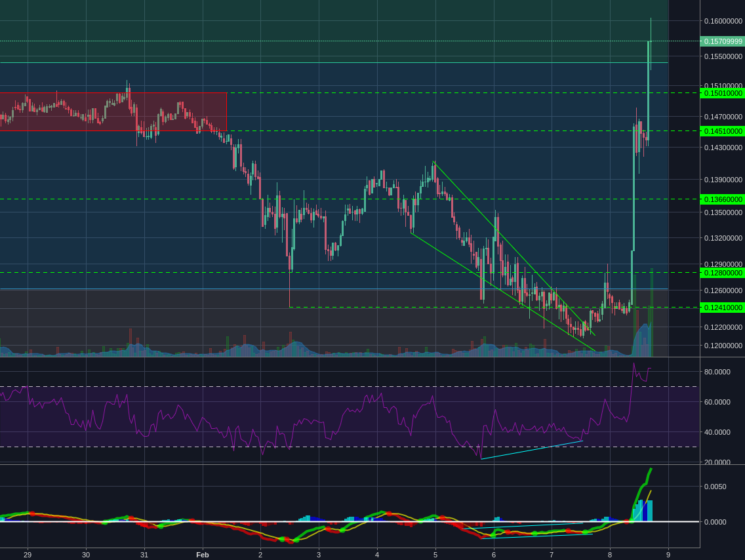Click the current price label 0.15709999
The height and width of the screenshot is (560, 745).
tap(723, 41)
